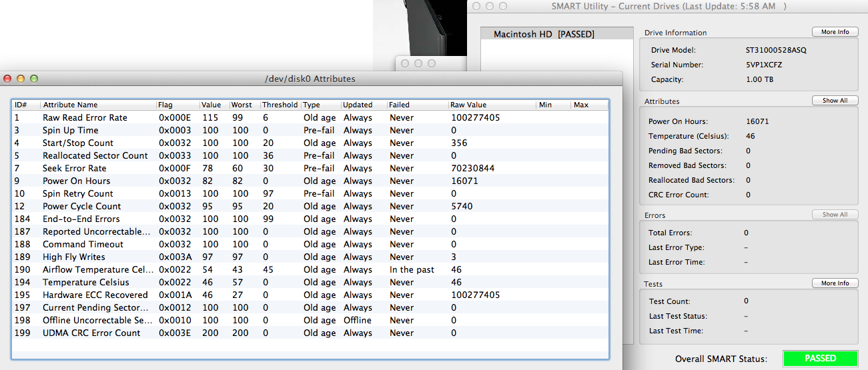Screen dimensions: 868x370
Task: Select the Current Pending Sector row
Action: [x=310, y=307]
